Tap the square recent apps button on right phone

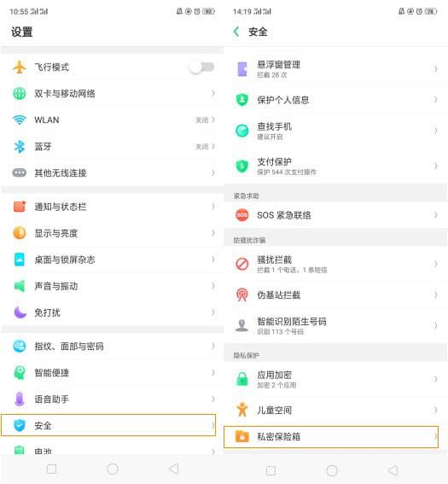coord(271,470)
